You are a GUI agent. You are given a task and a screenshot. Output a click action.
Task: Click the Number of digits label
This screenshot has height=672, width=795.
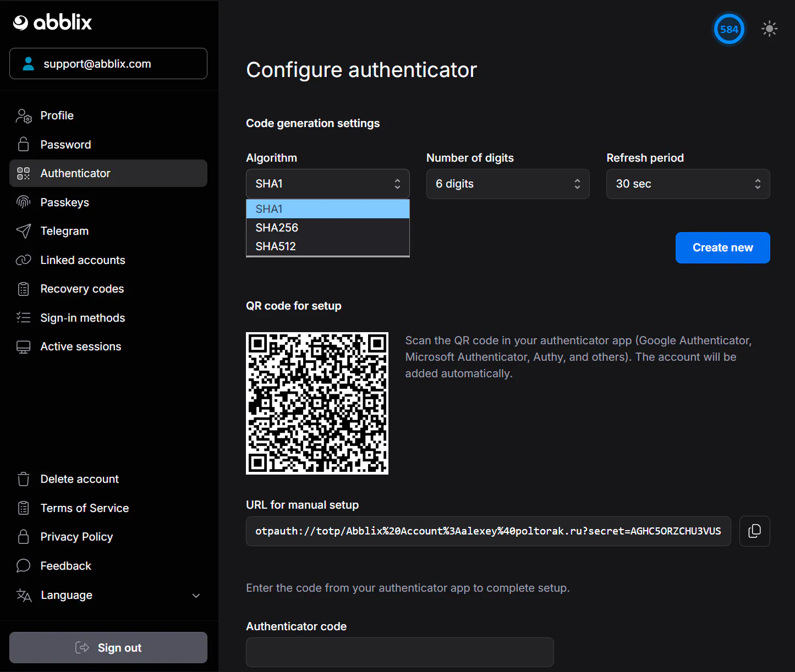click(470, 158)
